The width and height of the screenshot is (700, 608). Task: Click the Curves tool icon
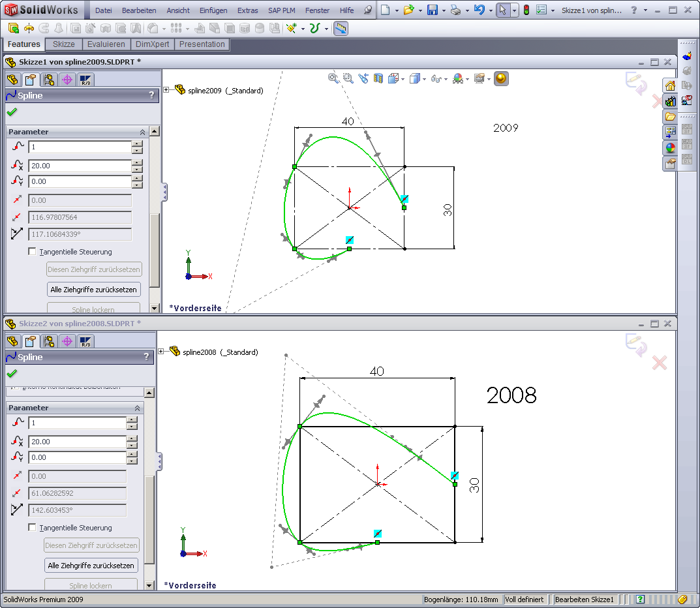tap(314, 29)
